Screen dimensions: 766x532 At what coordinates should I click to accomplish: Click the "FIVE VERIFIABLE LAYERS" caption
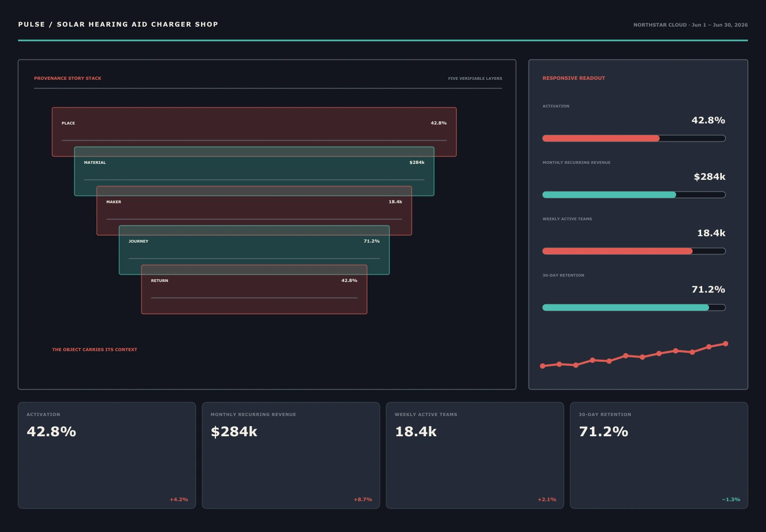(x=475, y=78)
